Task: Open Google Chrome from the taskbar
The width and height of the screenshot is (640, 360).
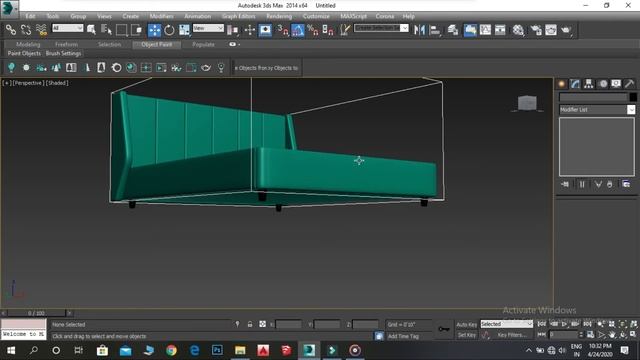Action: [171, 350]
